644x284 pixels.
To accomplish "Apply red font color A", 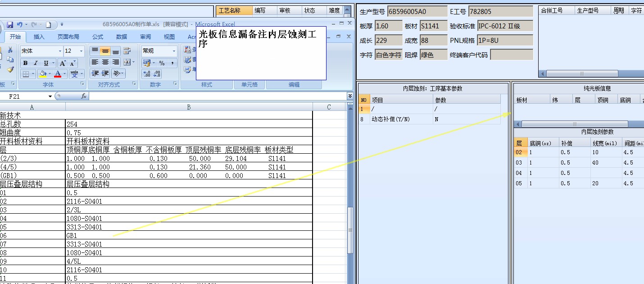I will [x=58, y=74].
